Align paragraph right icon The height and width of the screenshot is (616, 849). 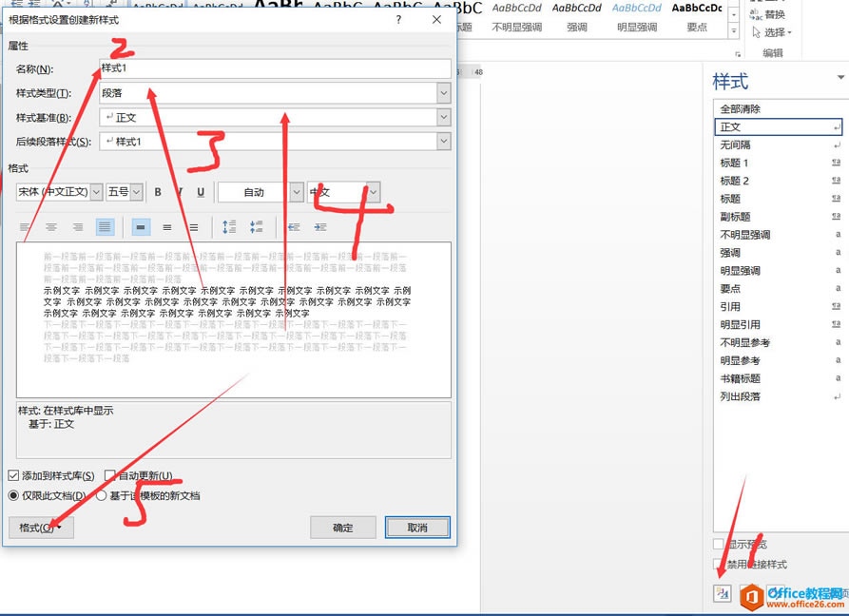click(78, 227)
